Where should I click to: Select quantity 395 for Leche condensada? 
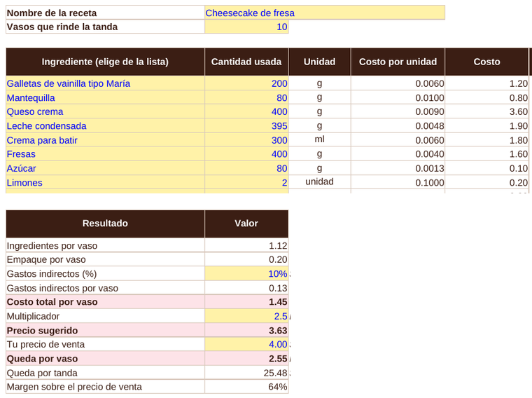246,125
